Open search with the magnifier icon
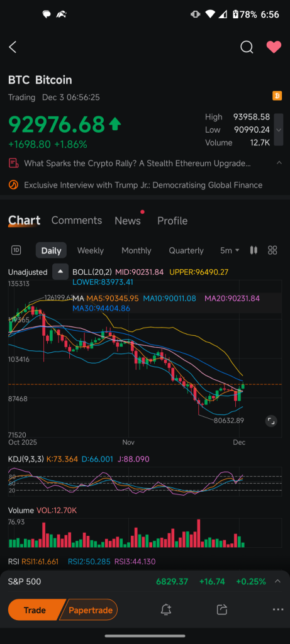This screenshot has height=644, width=290. pyautogui.click(x=247, y=47)
